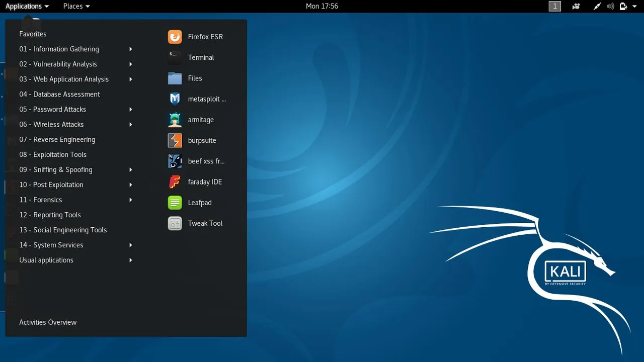Screen dimensions: 644x362
Task: Select the Favorites category
Action: 33,34
